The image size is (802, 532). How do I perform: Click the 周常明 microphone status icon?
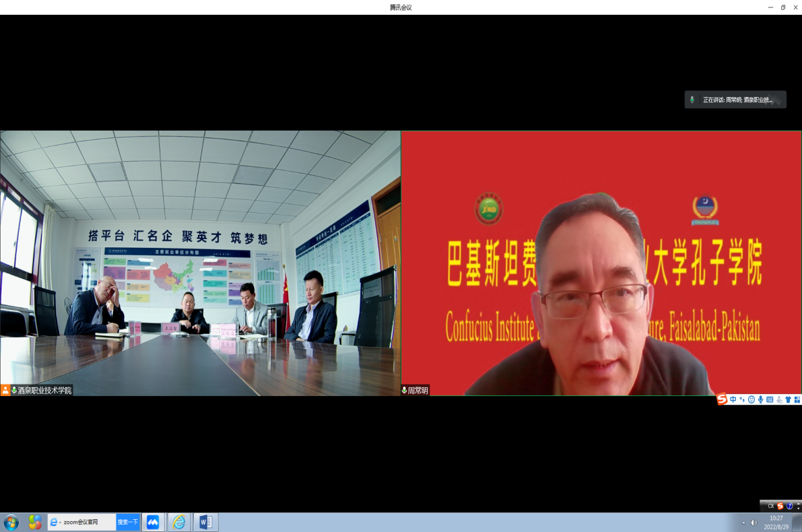click(x=405, y=391)
